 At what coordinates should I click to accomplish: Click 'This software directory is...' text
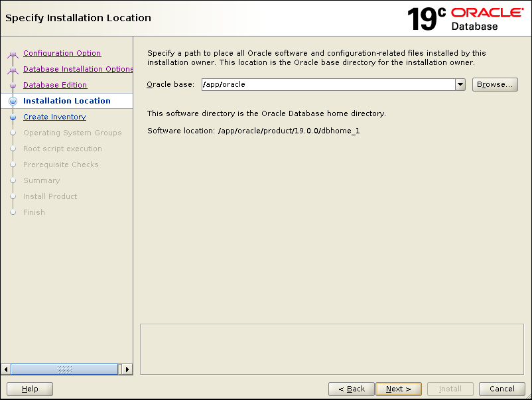[267, 113]
